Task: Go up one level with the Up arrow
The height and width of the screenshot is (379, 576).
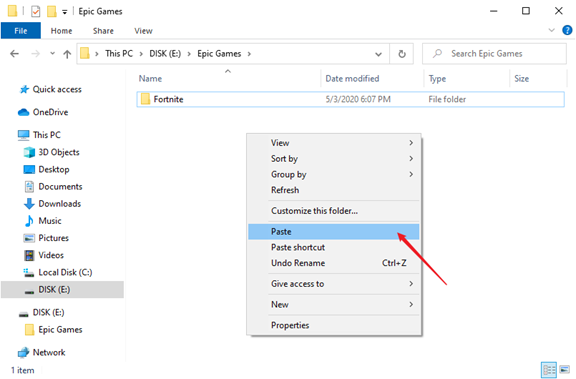Action: (67, 54)
